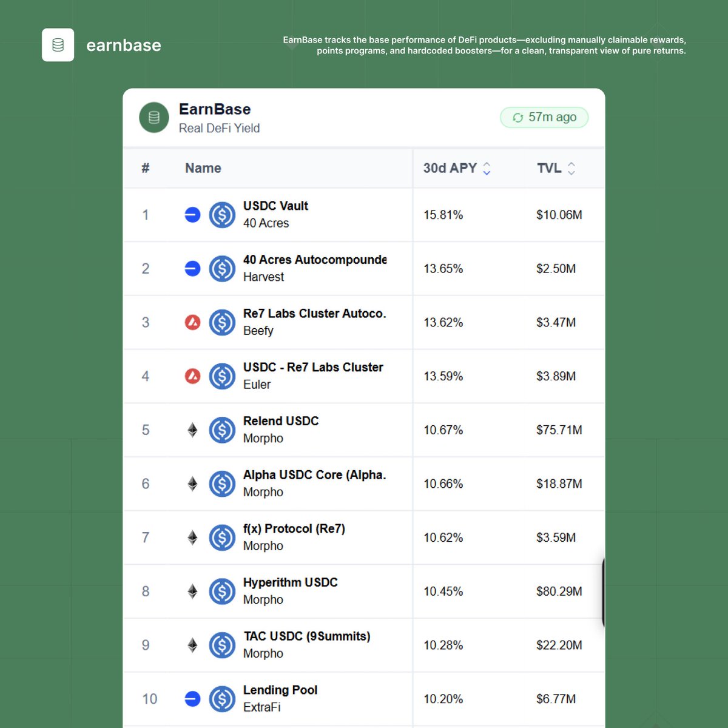Click the refresh icon in 57m ago badge
The height and width of the screenshot is (728, 728).
(x=517, y=118)
